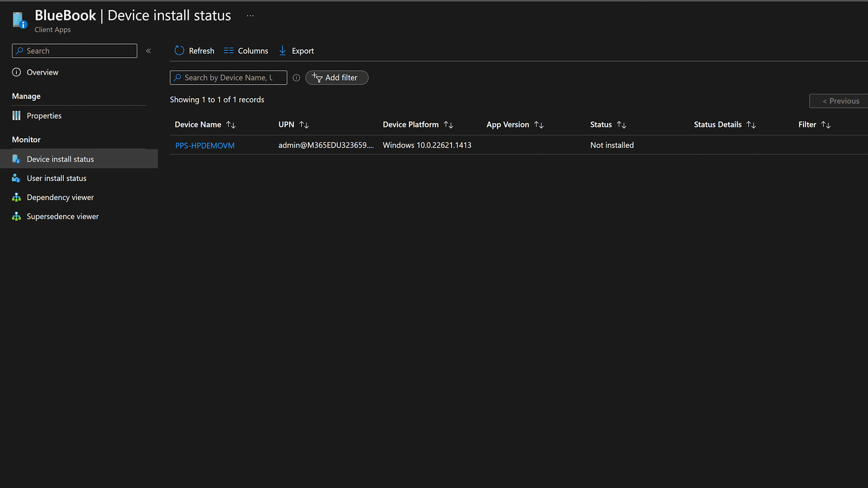Screen dimensions: 868x488
Task: Open Dependency viewer
Action: coord(60,197)
